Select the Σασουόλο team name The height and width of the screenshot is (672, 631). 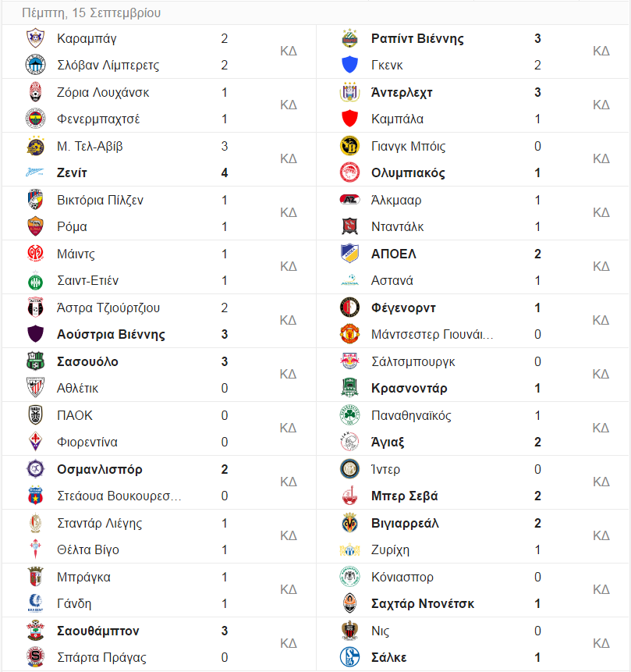[88, 361]
